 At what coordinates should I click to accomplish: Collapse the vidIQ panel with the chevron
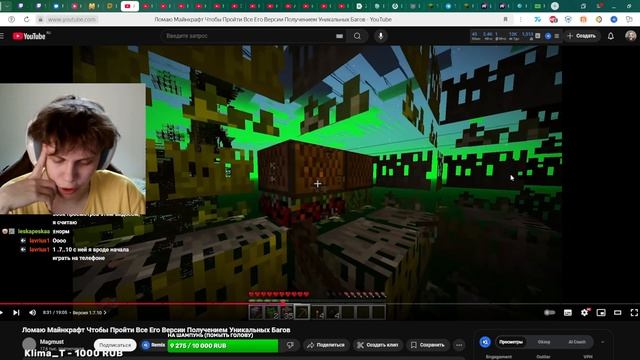(602, 342)
